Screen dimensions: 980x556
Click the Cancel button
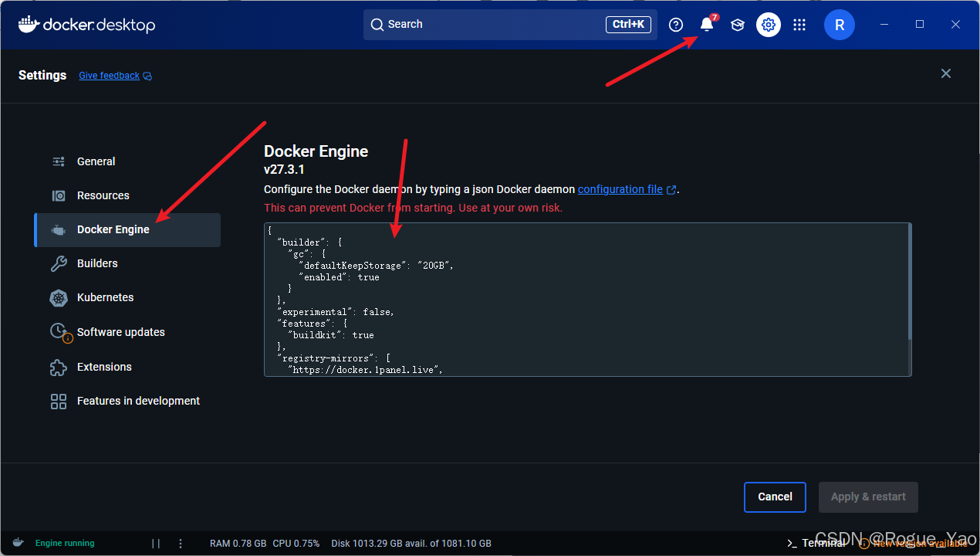[x=775, y=497]
